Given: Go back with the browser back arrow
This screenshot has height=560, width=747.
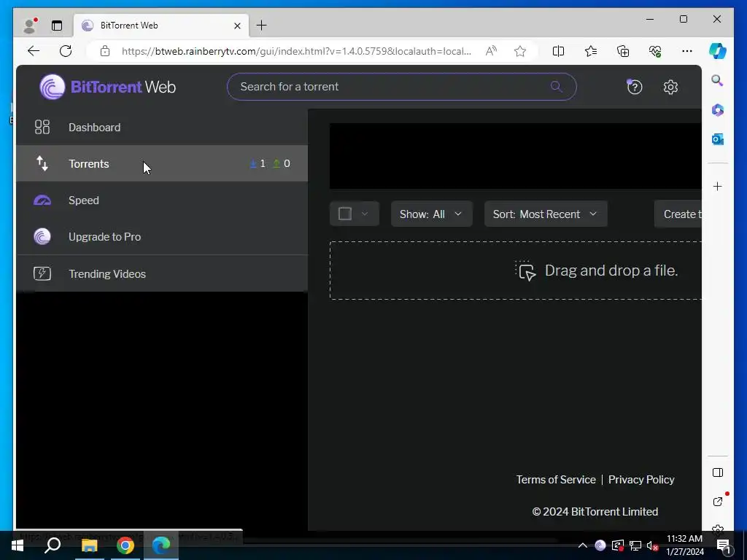Looking at the screenshot, I should pos(34,51).
